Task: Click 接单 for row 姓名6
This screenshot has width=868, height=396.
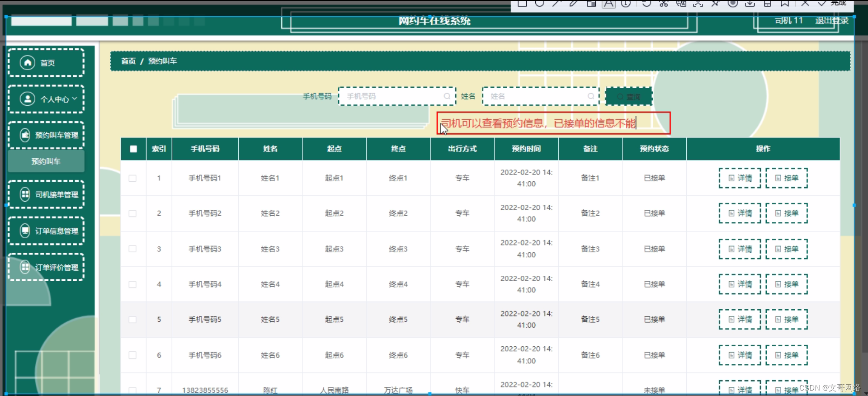Action: pyautogui.click(x=787, y=355)
